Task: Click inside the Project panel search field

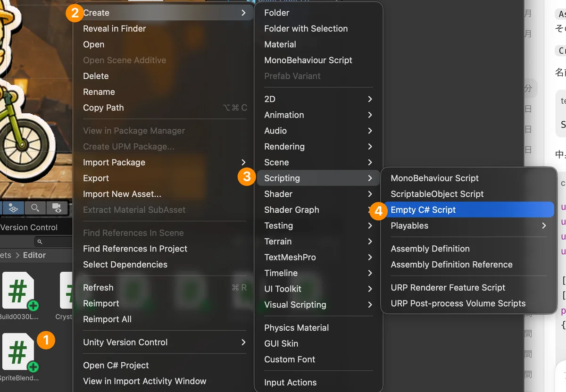Action: tap(54, 242)
